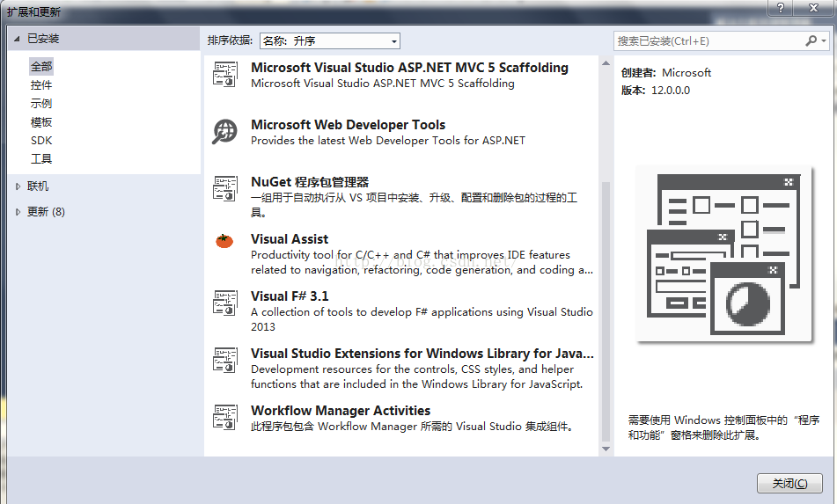Viewport: 837px width, 504px height.
Task: Select the Visual Assist title
Action: (290, 239)
